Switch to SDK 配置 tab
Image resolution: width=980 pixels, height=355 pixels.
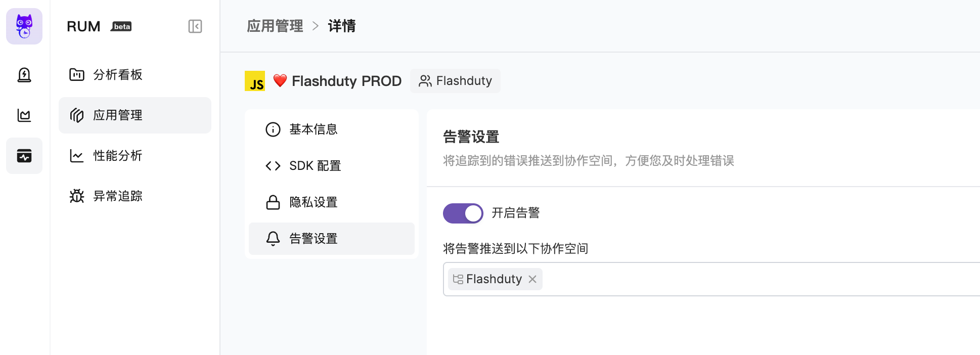332,166
